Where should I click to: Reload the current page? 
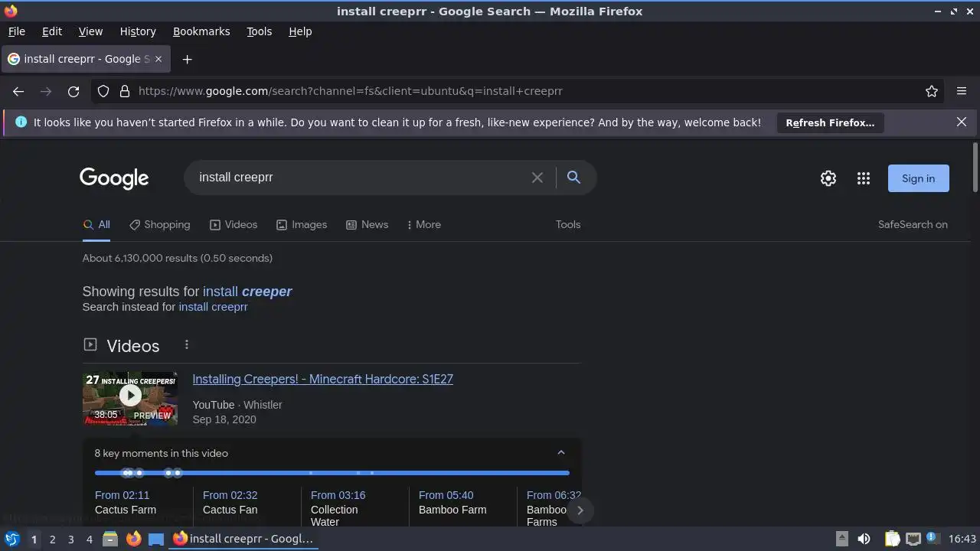pos(73,91)
